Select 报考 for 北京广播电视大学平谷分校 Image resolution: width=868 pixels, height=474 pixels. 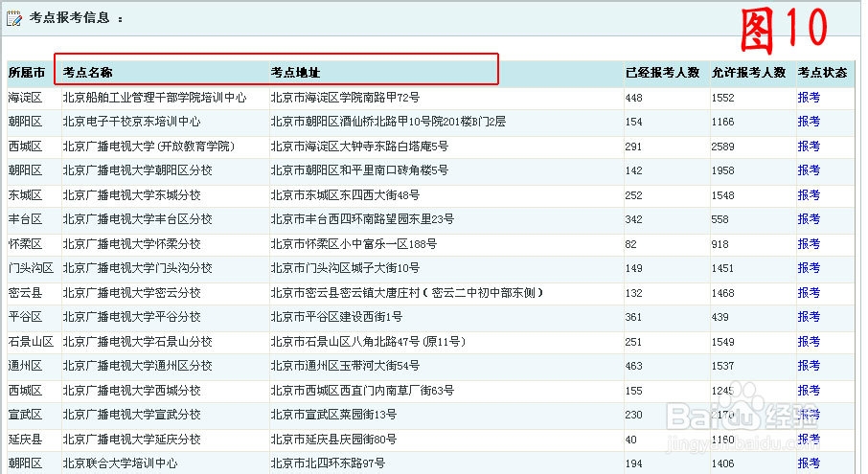[809, 316]
